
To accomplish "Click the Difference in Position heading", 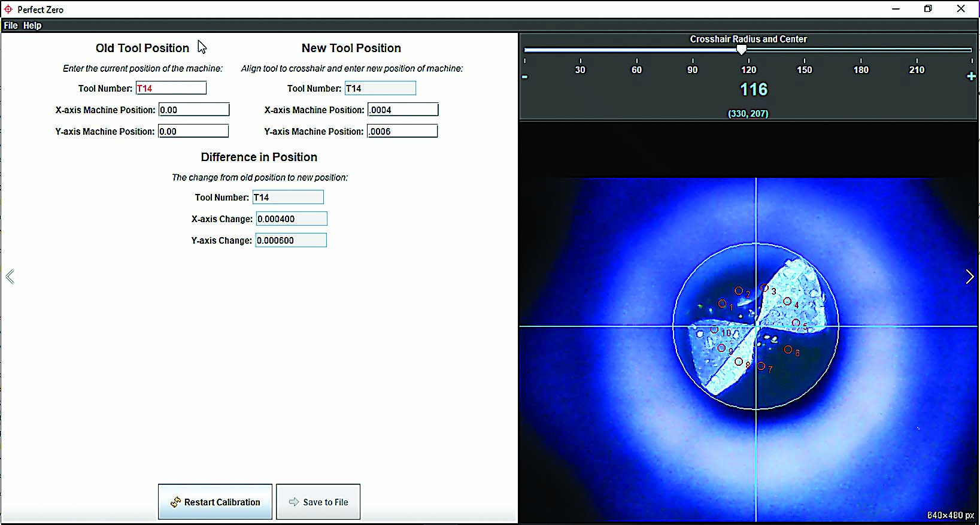I will click(x=259, y=157).
